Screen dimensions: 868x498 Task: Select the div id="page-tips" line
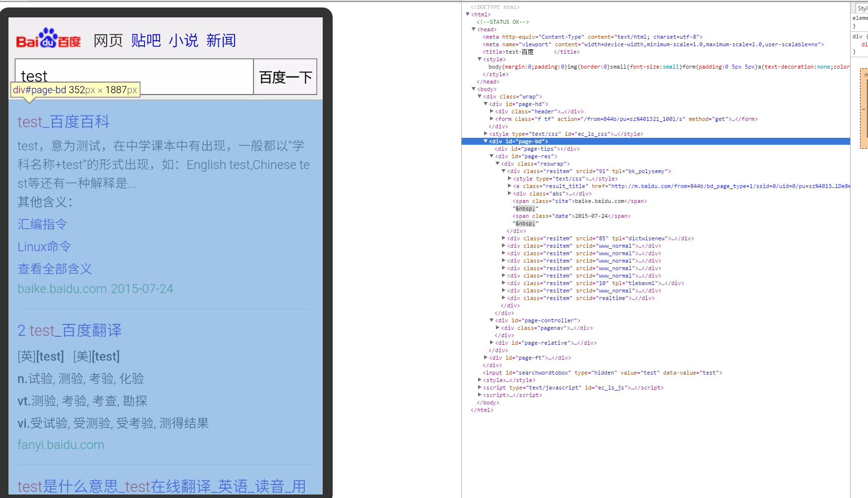[537, 149]
